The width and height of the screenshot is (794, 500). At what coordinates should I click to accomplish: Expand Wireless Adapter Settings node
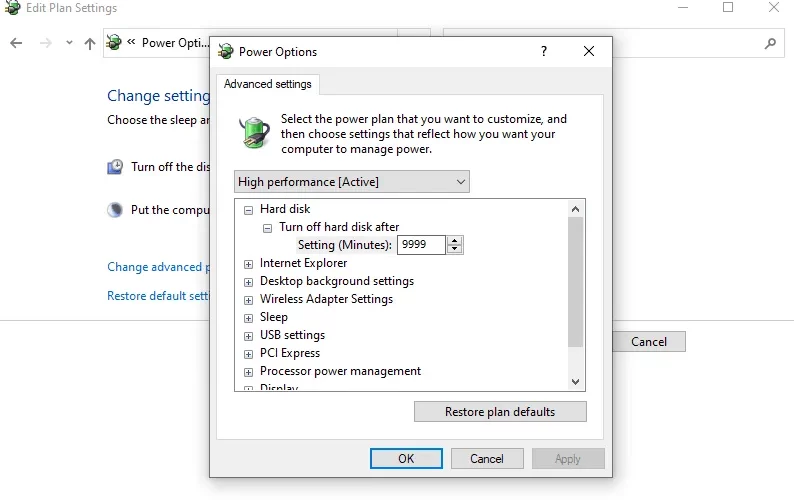(248, 300)
